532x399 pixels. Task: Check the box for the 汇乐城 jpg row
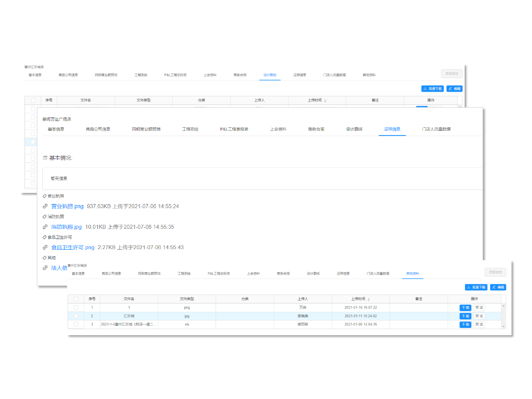[x=76, y=316]
